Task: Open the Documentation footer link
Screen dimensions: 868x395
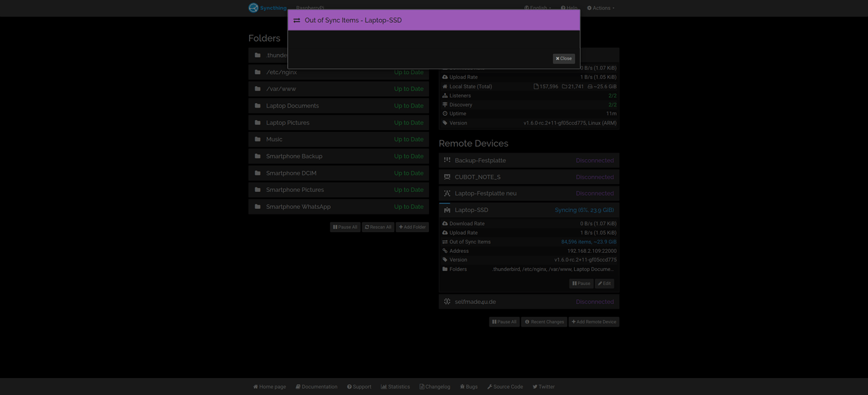Action: point(316,387)
